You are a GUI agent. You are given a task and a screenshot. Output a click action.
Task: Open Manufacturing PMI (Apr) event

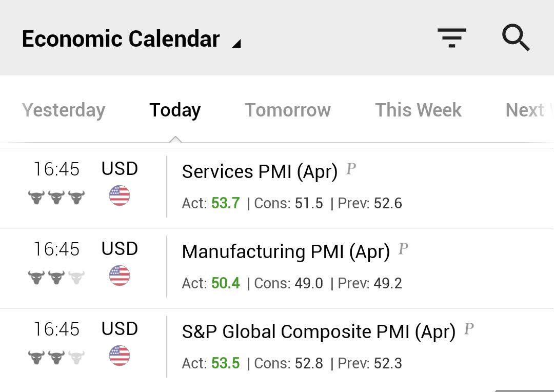click(286, 252)
